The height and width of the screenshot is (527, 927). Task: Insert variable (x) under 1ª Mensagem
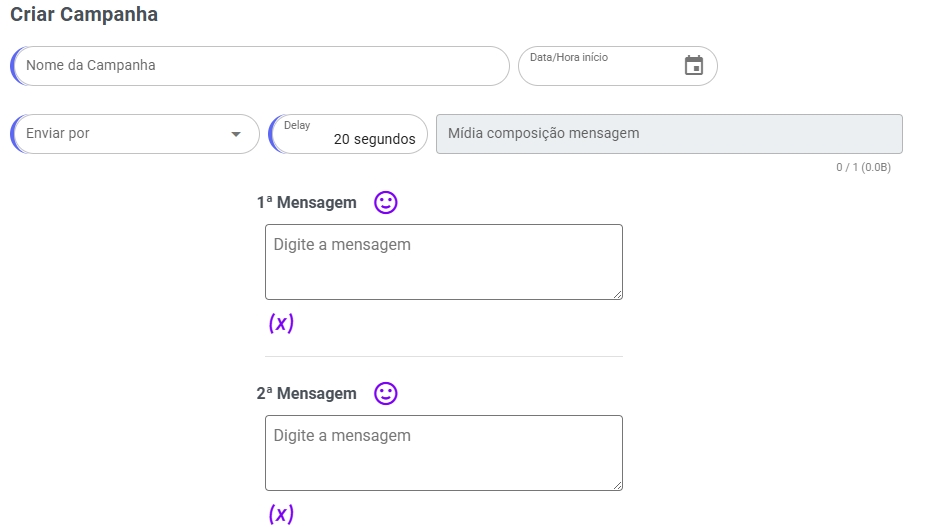(x=281, y=323)
